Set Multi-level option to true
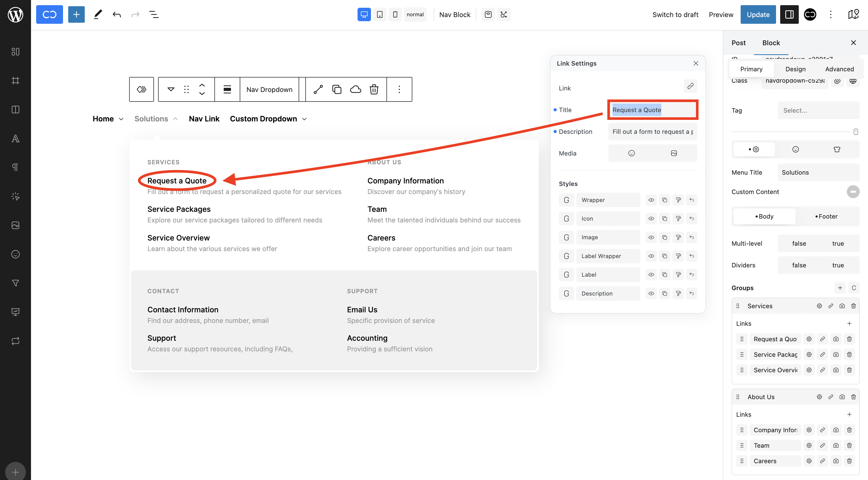This screenshot has height=480, width=868. pyautogui.click(x=838, y=243)
